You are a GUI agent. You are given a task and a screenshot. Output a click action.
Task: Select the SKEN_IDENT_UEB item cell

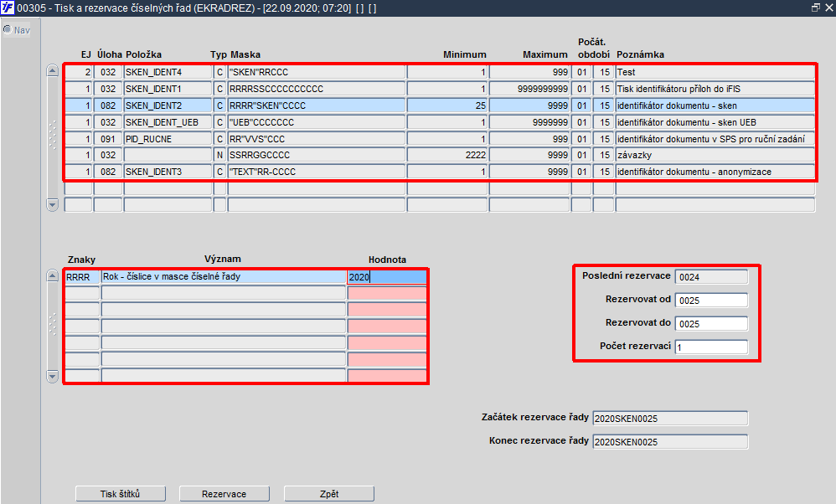[168, 122]
